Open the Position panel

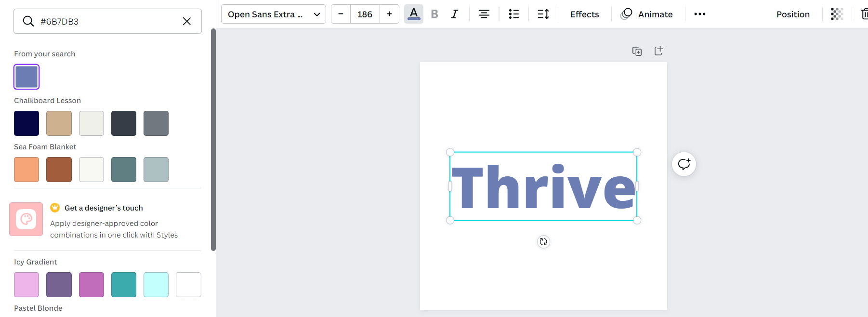click(x=793, y=14)
